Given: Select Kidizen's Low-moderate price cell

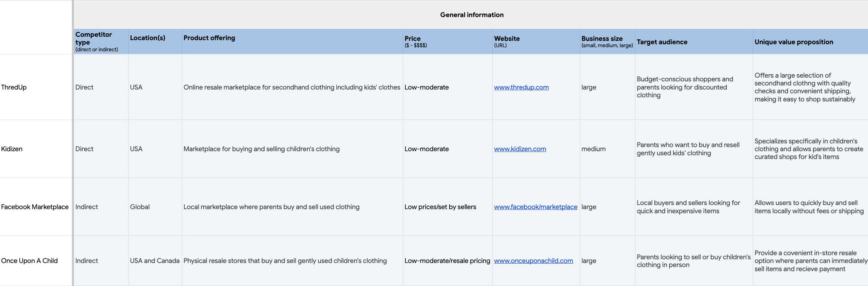Looking at the screenshot, I should point(448,149).
